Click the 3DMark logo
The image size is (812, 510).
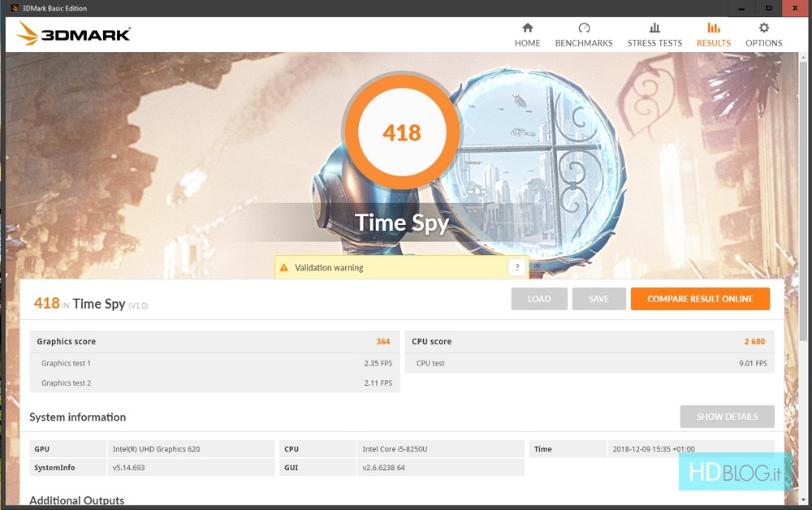74,33
